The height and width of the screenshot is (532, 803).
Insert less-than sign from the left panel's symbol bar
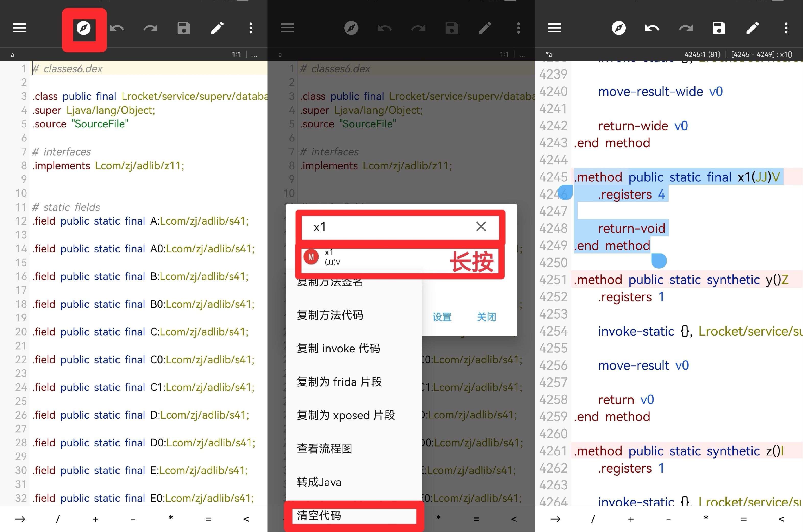click(247, 519)
